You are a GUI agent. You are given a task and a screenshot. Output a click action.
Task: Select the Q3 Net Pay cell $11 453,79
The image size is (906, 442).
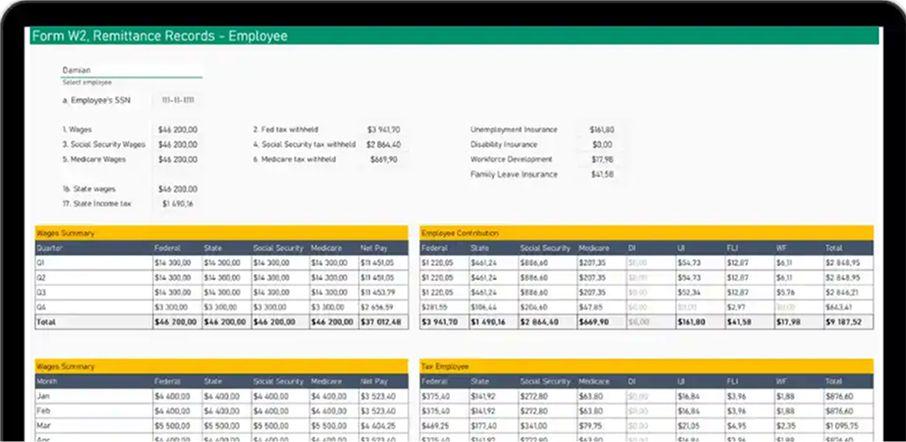[383, 292]
